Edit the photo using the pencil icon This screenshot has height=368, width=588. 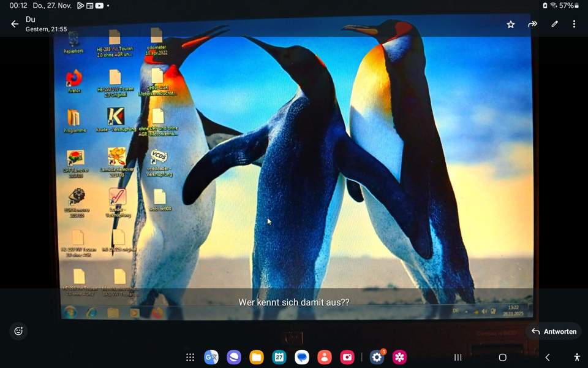[554, 24]
